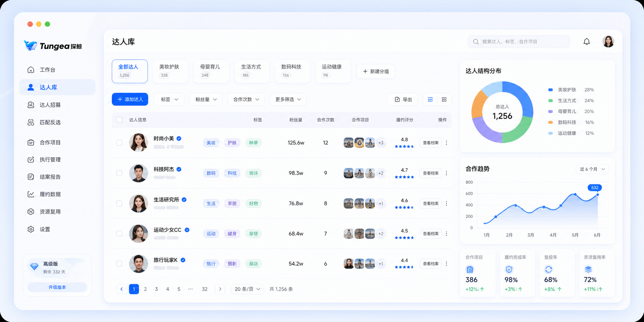Click the 新建分组 button
Viewport: 644px width, 322px height.
point(375,72)
